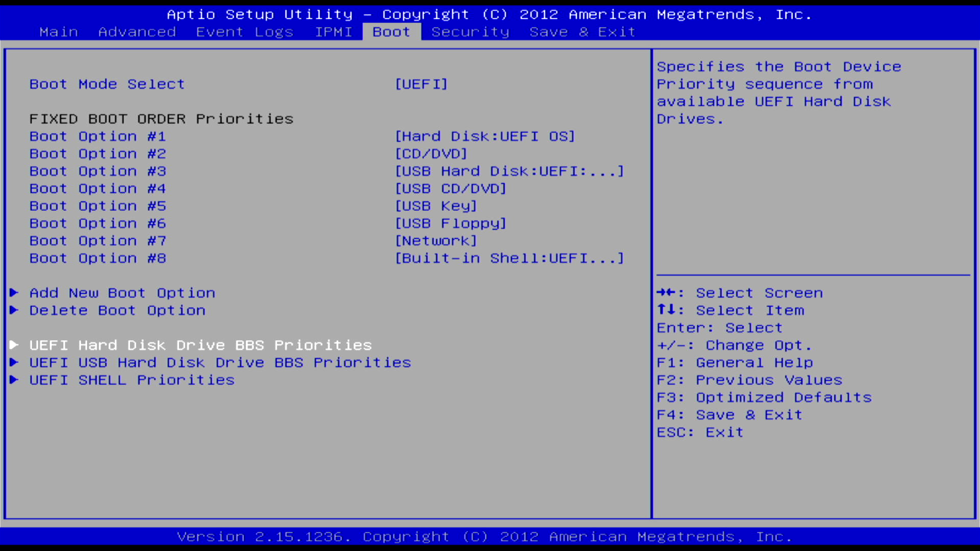The width and height of the screenshot is (980, 551).
Task: Switch to Save & Exit tab
Action: [x=582, y=32]
